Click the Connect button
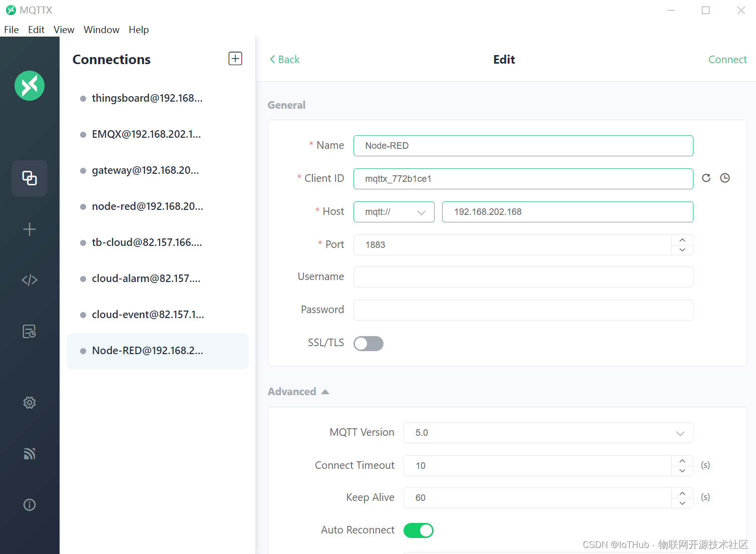Image resolution: width=756 pixels, height=554 pixels. (727, 60)
